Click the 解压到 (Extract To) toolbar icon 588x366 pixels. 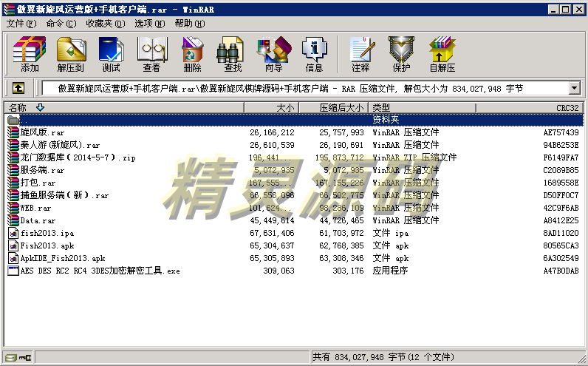[x=71, y=50]
